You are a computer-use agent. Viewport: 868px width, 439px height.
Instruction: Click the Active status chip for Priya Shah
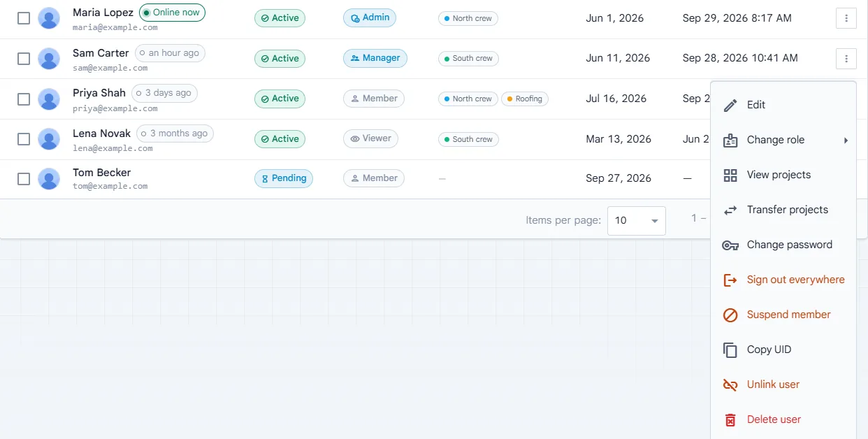point(280,99)
